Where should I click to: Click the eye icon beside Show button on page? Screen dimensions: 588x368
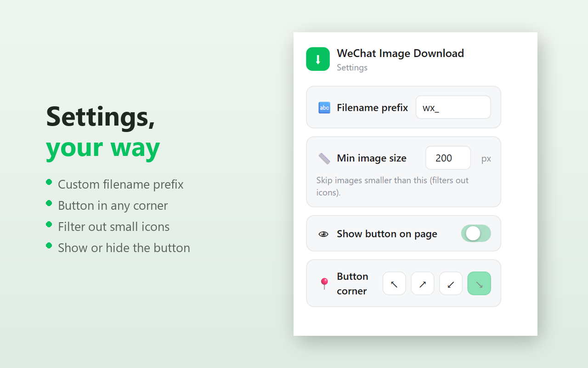click(323, 234)
